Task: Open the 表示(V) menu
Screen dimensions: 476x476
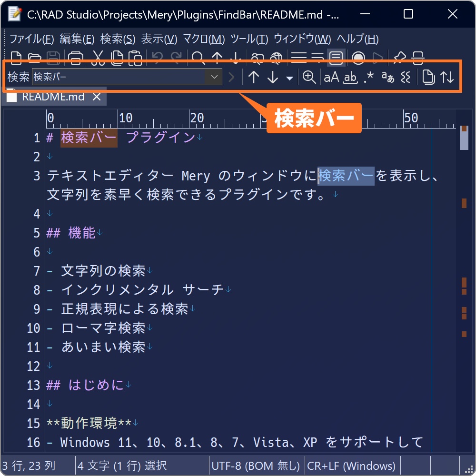Action: (x=159, y=39)
